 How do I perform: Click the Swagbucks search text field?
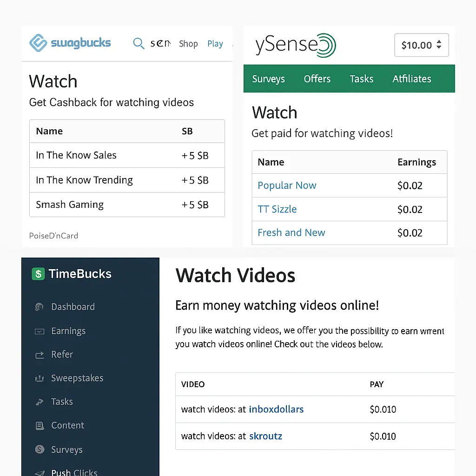(x=160, y=44)
